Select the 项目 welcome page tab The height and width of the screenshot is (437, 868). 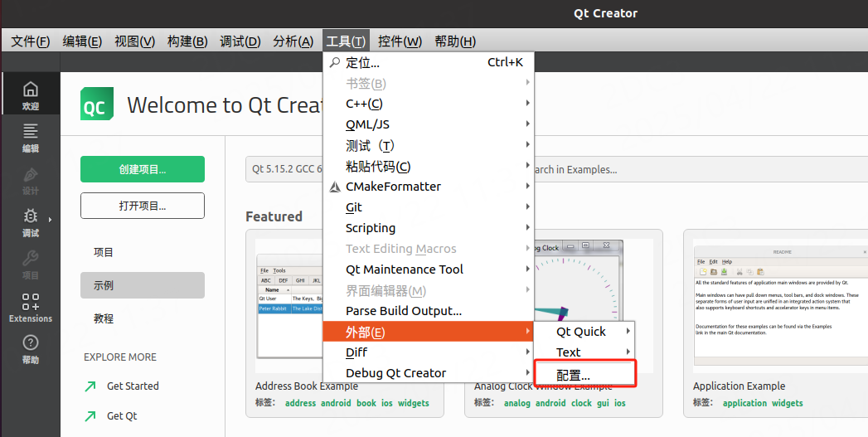[143, 252]
